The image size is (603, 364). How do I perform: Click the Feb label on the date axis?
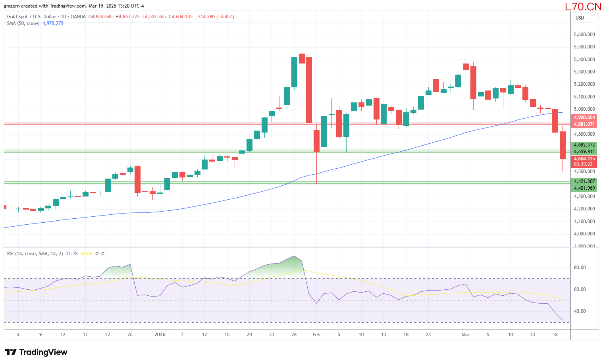[x=316, y=335]
